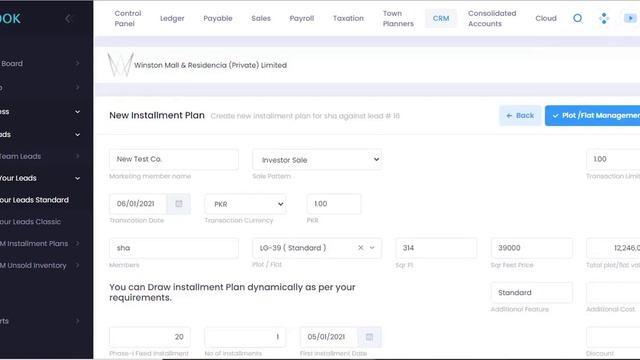Open the Payroll menu
This screenshot has width=640, height=360.
pos(302,18)
